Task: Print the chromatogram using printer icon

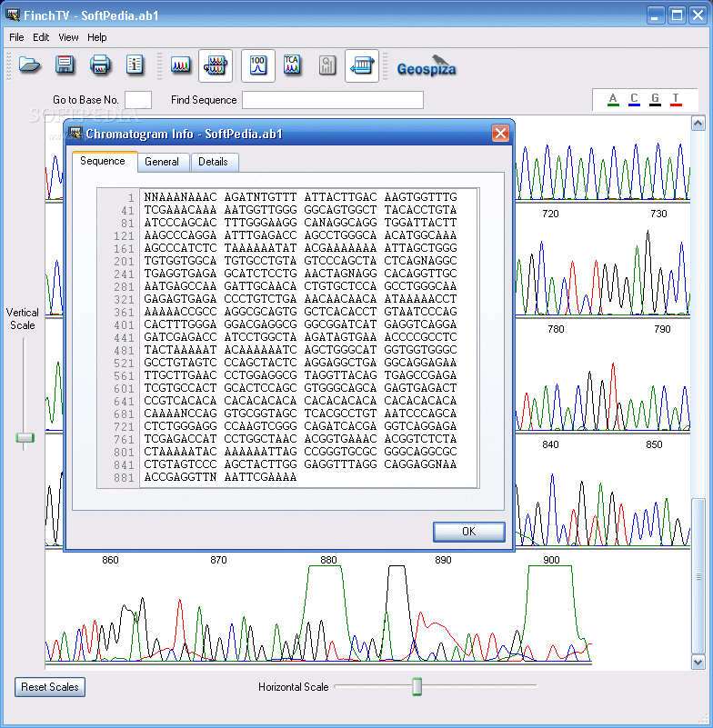Action: 100,65
